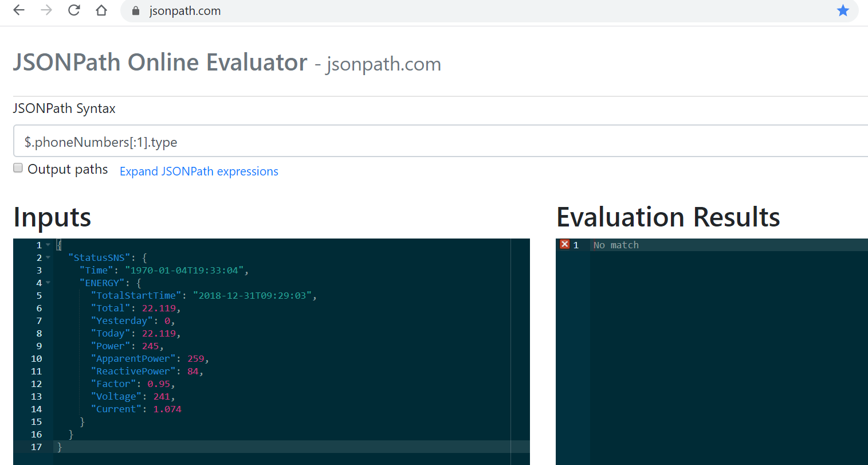The height and width of the screenshot is (465, 868).
Task: Click the jsonpath.com address bar
Action: [458, 11]
